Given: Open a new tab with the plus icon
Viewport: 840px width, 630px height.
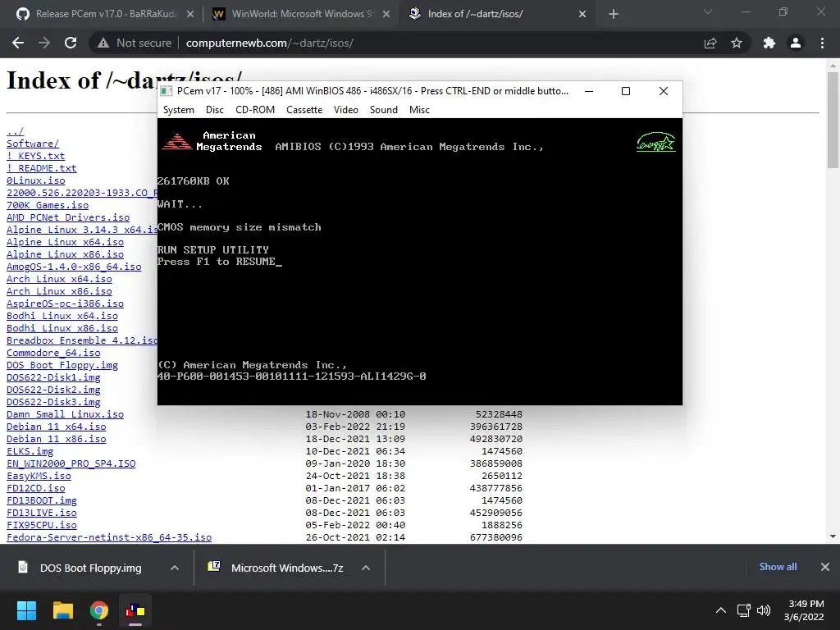Looking at the screenshot, I should (x=614, y=14).
